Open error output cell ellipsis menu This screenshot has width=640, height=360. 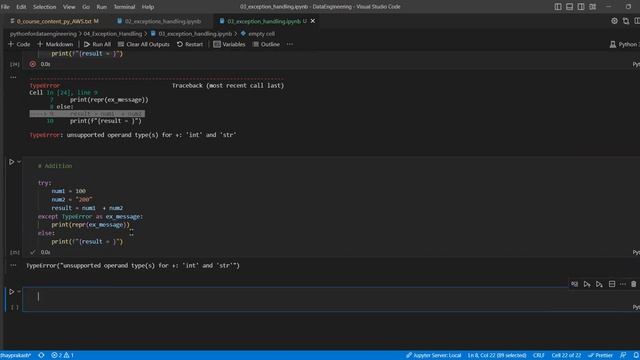[x=13, y=77]
